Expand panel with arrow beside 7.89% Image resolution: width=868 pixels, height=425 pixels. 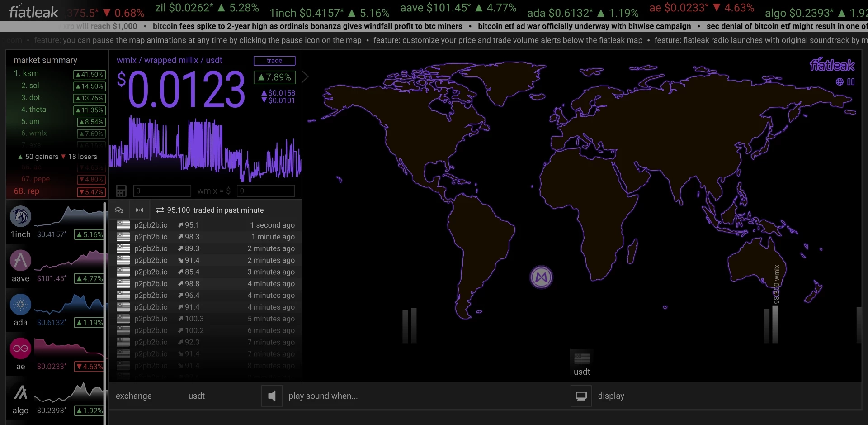point(305,77)
